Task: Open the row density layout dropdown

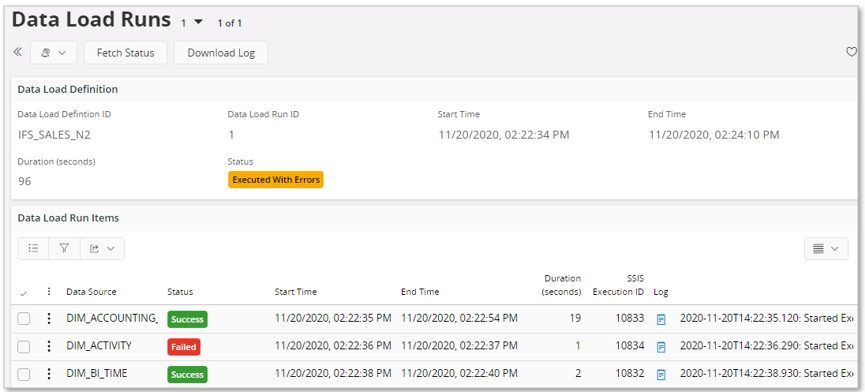Action: pos(826,249)
